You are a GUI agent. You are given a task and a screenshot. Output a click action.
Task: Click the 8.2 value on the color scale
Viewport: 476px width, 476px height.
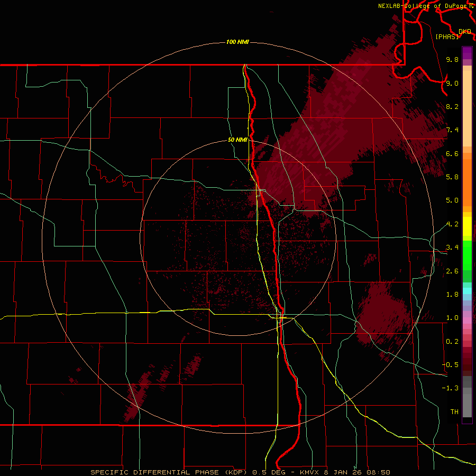click(452, 106)
